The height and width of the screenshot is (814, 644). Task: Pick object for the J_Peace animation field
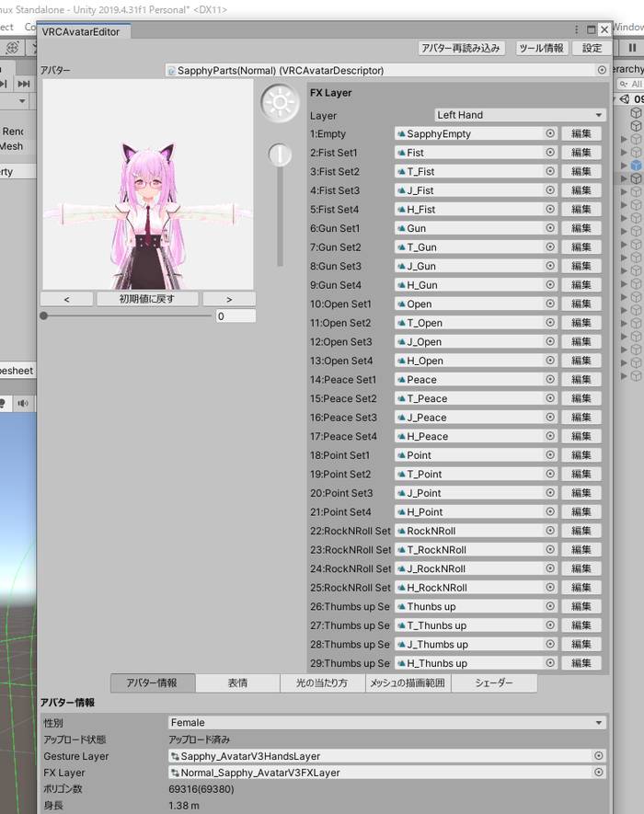tap(550, 418)
